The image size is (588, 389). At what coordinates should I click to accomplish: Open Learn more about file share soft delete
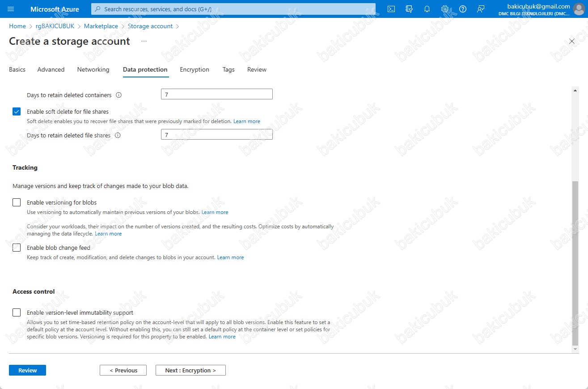(x=247, y=121)
